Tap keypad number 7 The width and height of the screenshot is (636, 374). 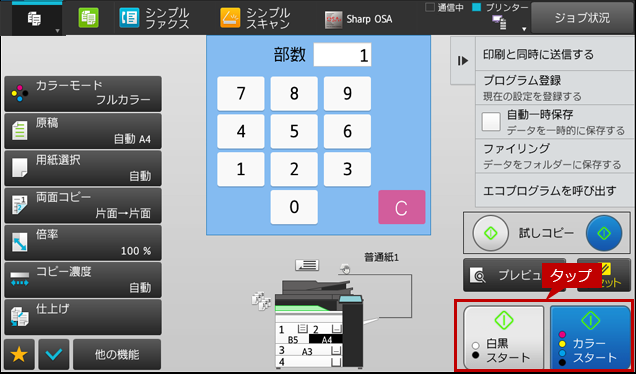click(x=241, y=94)
